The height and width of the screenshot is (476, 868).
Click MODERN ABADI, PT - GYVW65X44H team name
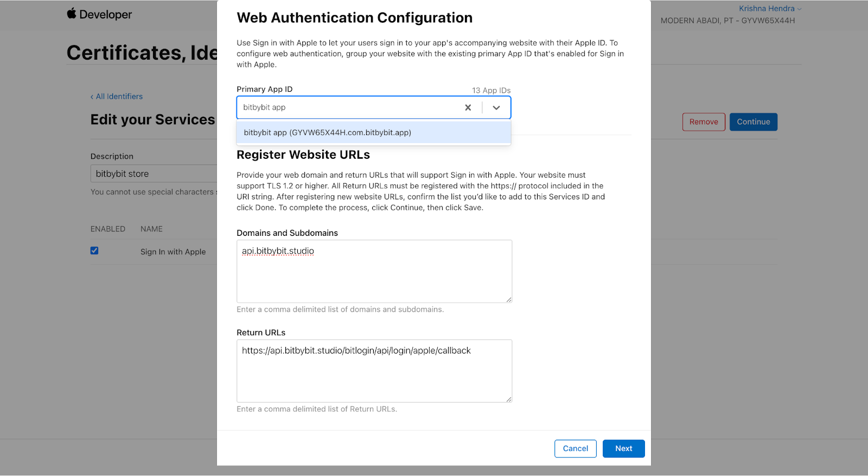pos(727,21)
